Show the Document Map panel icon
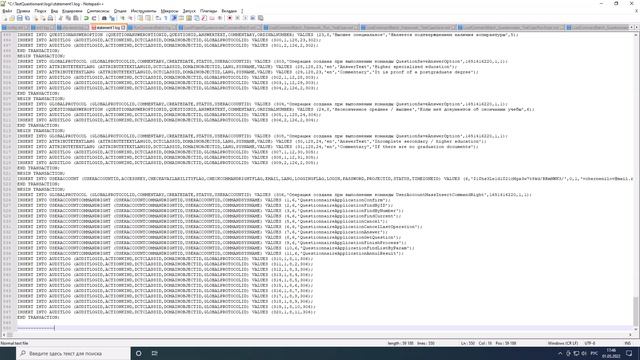This screenshot has height=360, width=640. coord(189,18)
